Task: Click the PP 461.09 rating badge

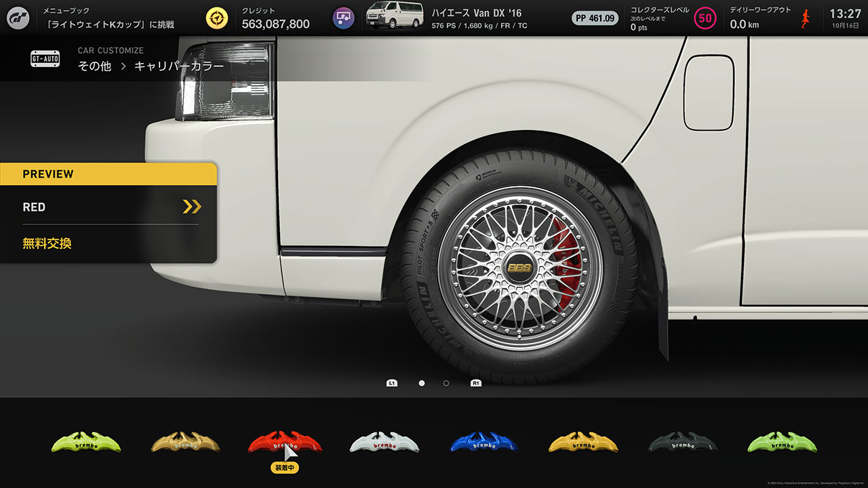Action: click(595, 18)
